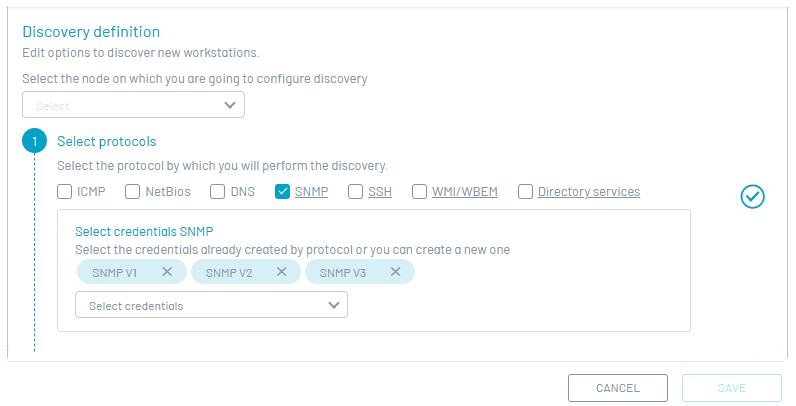Click the CANCEL button

pos(618,388)
